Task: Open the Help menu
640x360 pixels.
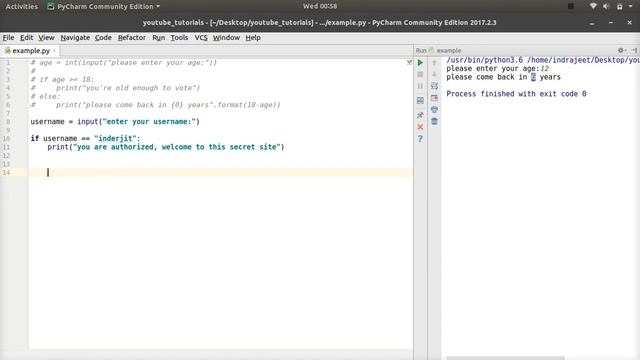Action: 253,38
